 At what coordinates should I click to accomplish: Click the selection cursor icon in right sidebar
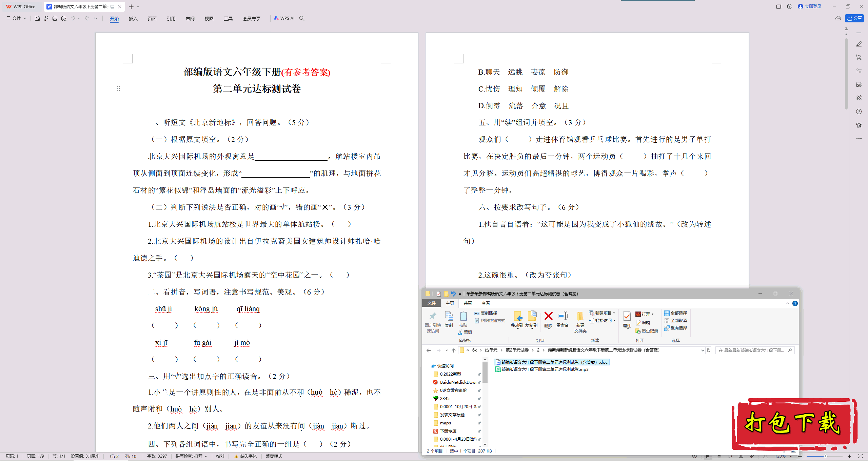[859, 58]
